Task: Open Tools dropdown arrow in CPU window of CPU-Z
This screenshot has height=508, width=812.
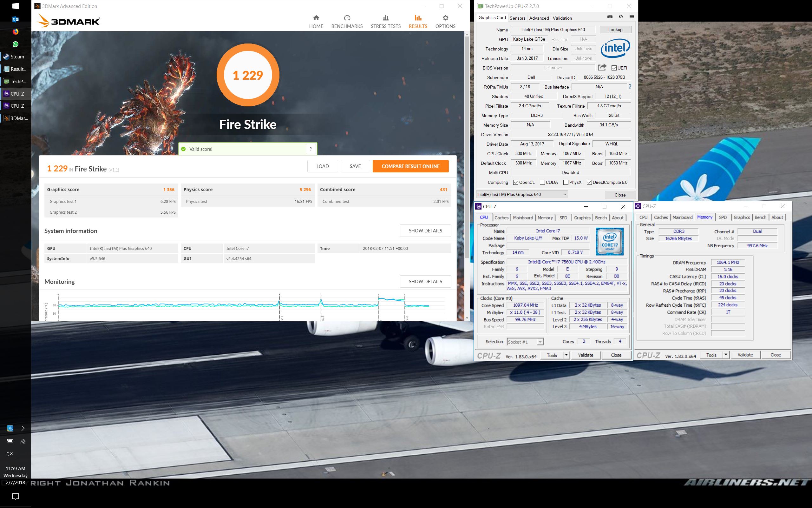Action: tap(566, 355)
